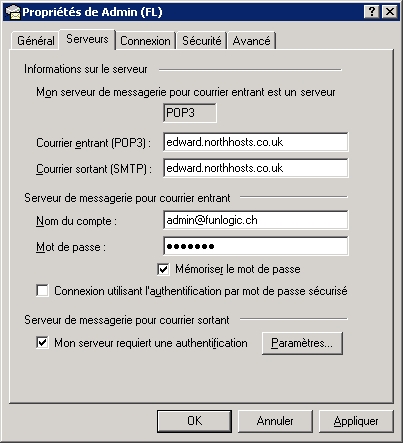The height and width of the screenshot is (443, 403).
Task: Focus the Courrier entrant (POP3) field
Action: tap(256, 142)
